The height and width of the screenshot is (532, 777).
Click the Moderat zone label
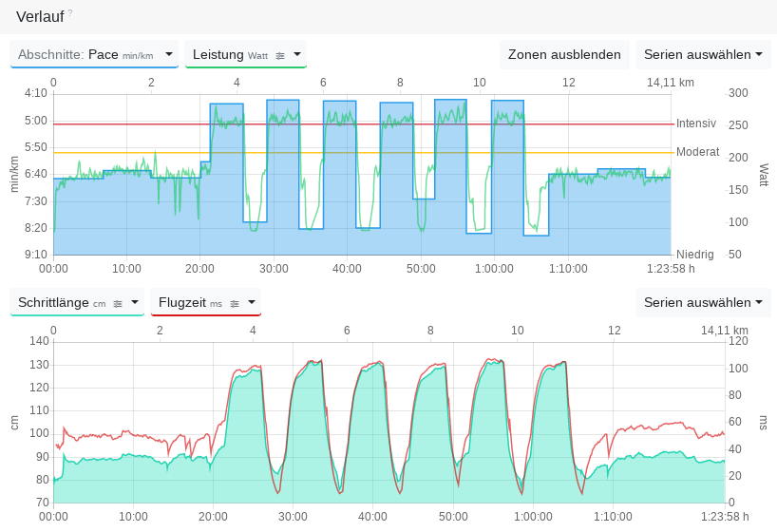(697, 152)
